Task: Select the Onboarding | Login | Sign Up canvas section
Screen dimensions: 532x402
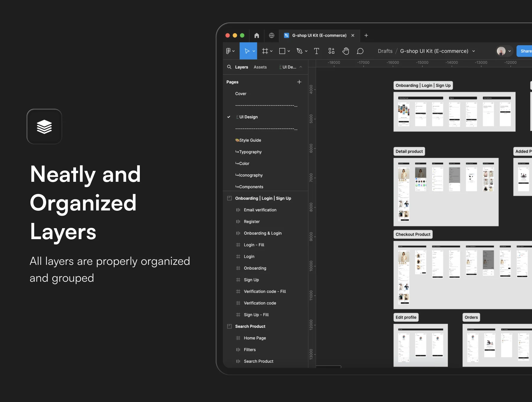Action: coord(454,112)
